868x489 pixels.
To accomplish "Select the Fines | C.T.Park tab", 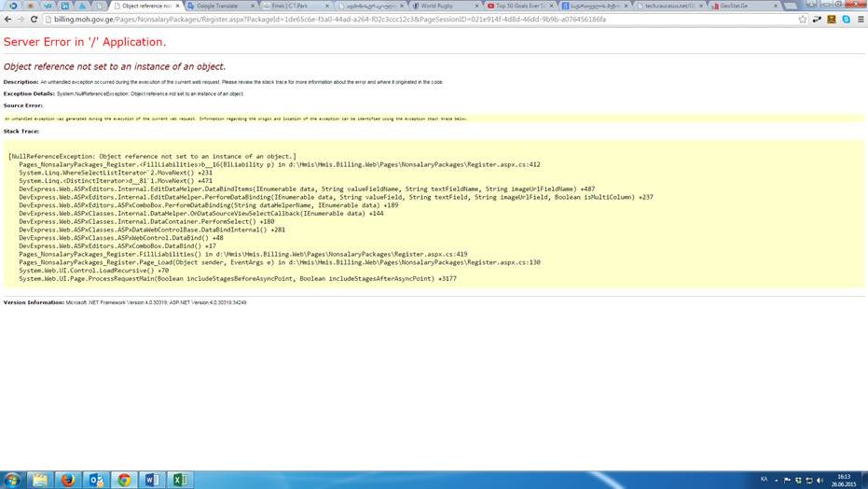I will pos(289,6).
